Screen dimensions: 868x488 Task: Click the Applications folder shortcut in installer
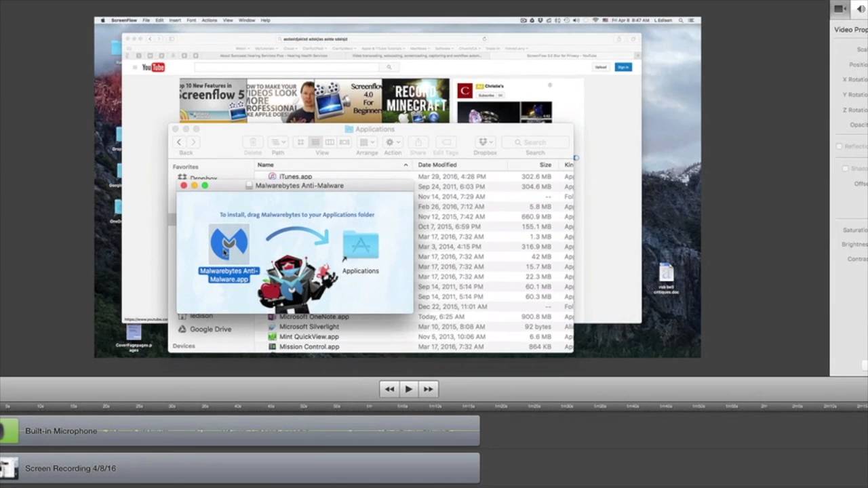(x=360, y=245)
